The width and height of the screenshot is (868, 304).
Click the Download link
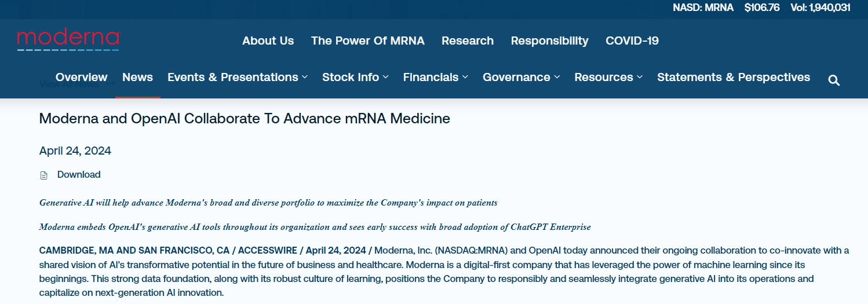79,174
